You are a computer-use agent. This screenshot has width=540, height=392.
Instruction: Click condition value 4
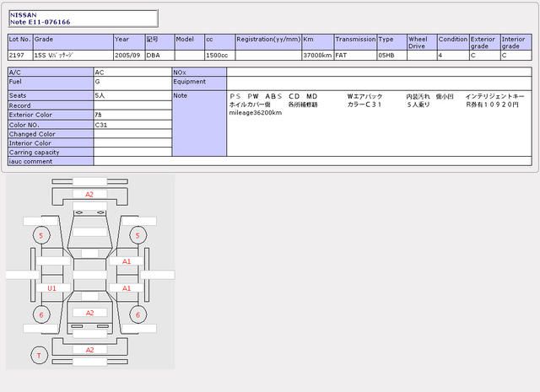453,56
